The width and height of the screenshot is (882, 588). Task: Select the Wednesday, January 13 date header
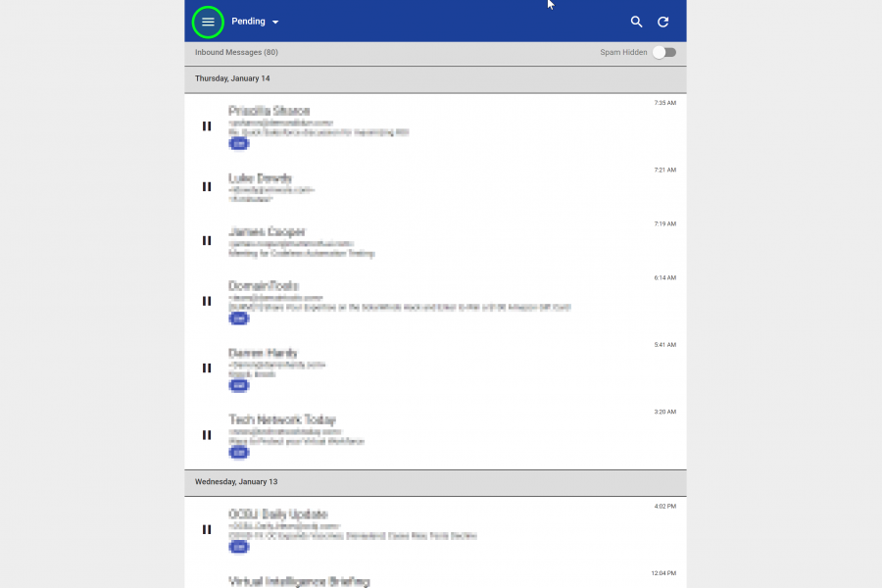coord(435,482)
